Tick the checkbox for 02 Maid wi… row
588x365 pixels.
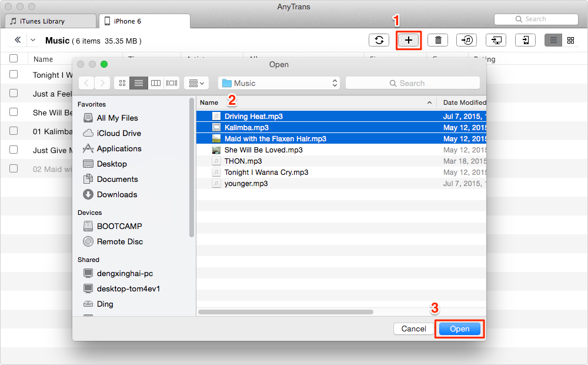point(14,168)
